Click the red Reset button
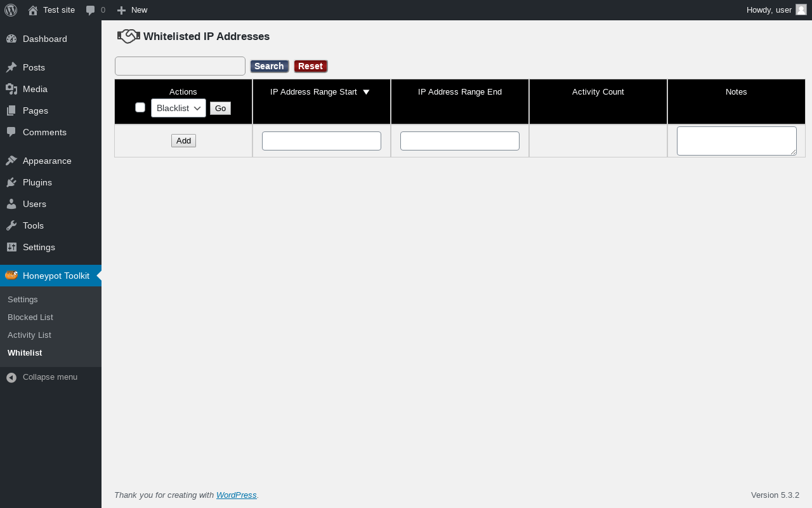This screenshot has width=812, height=508. (311, 66)
